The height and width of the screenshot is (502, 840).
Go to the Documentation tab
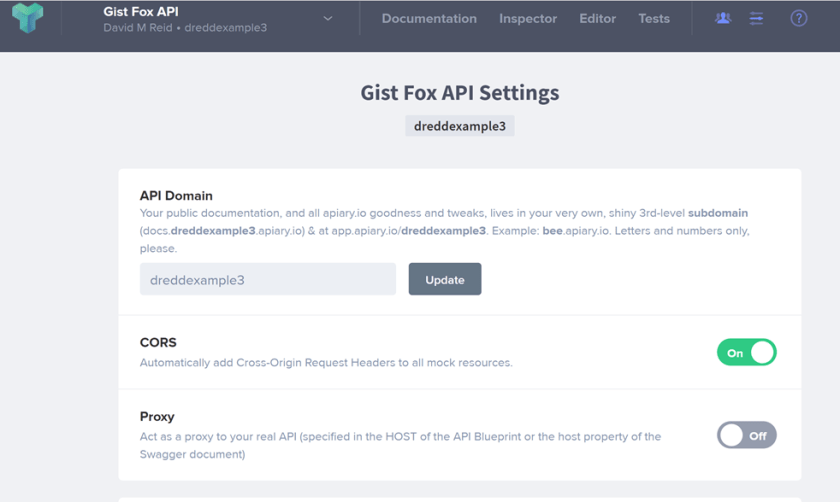click(x=429, y=18)
